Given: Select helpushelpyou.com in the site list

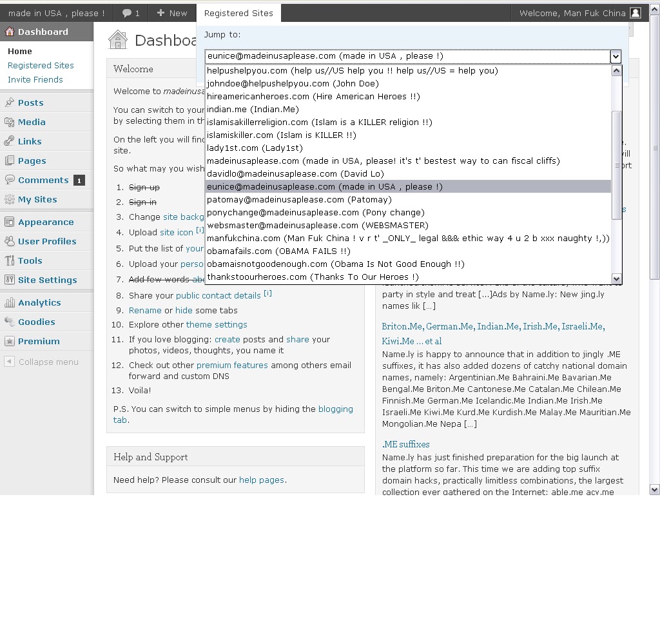Looking at the screenshot, I should (x=408, y=71).
